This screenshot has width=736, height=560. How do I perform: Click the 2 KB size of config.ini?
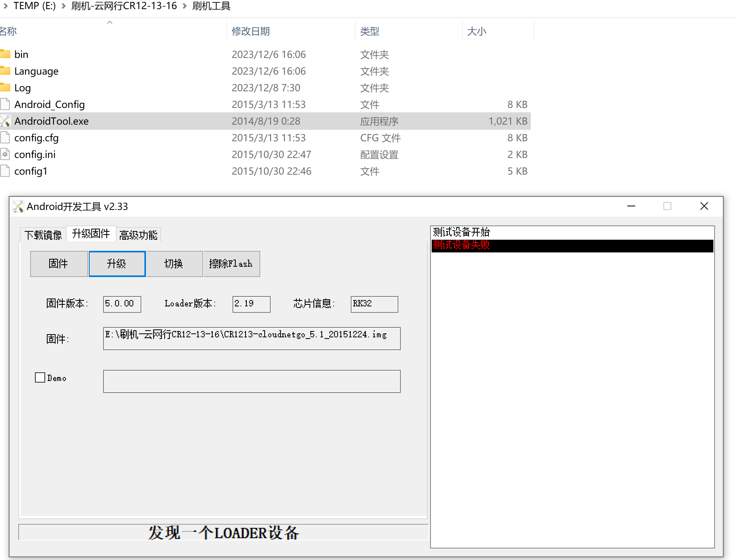coord(517,154)
